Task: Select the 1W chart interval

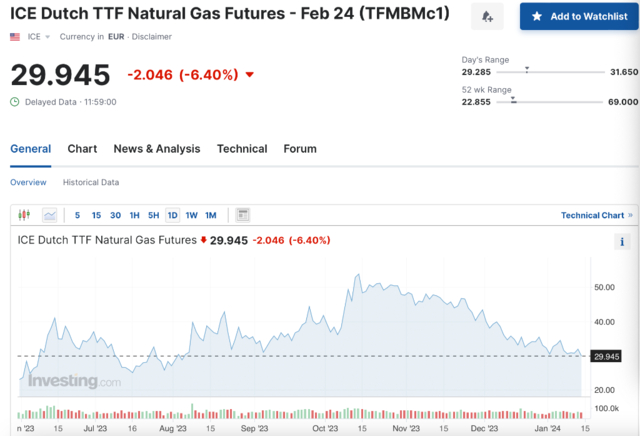Action: [191, 215]
